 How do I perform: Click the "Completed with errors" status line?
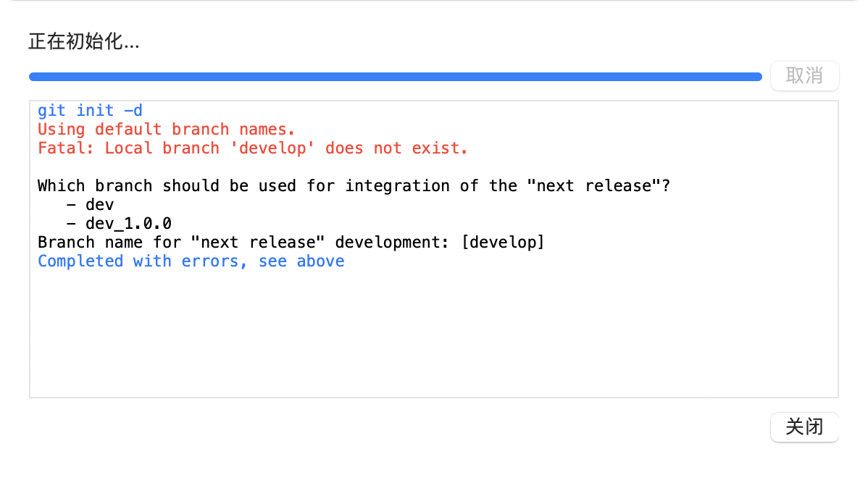(138, 261)
